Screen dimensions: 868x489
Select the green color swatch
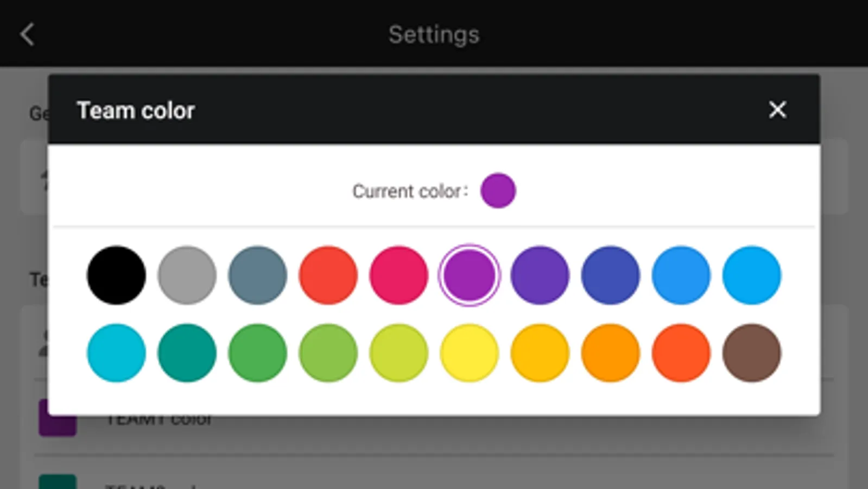point(257,353)
